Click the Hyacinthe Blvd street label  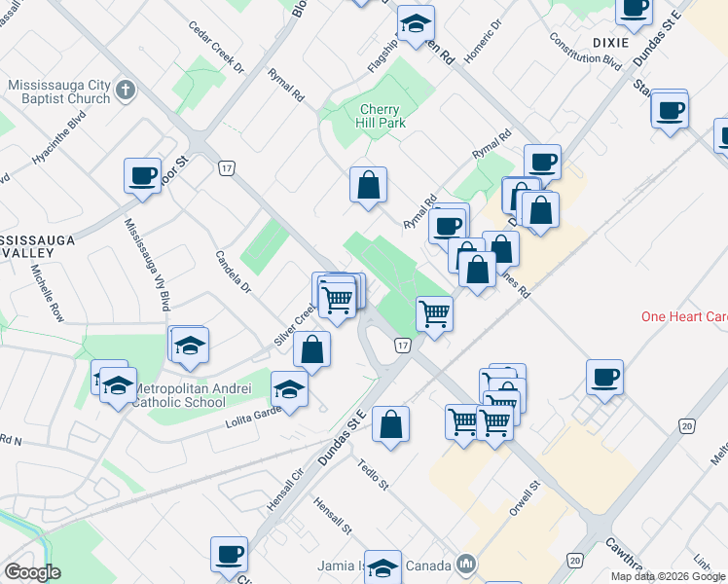coord(59,137)
